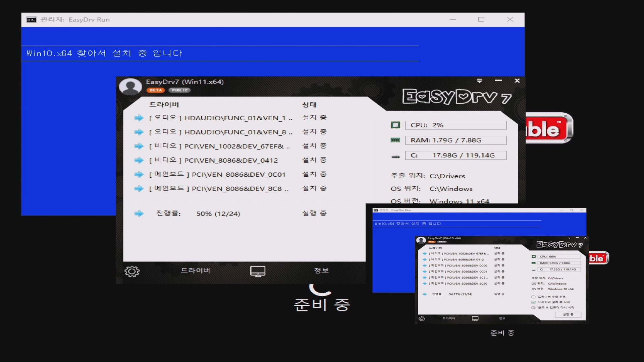Minimize the large EasyDrv7 (Win11.x64) window

tap(498, 81)
